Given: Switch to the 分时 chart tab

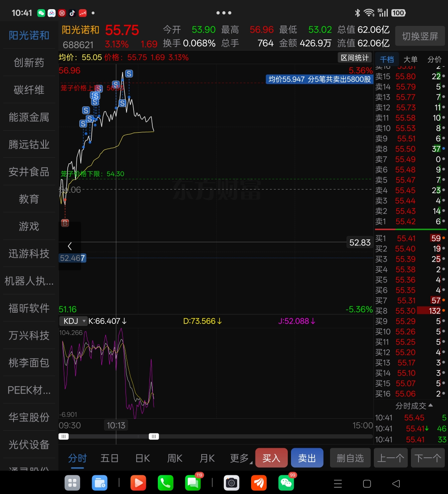Looking at the screenshot, I should coord(77,458).
